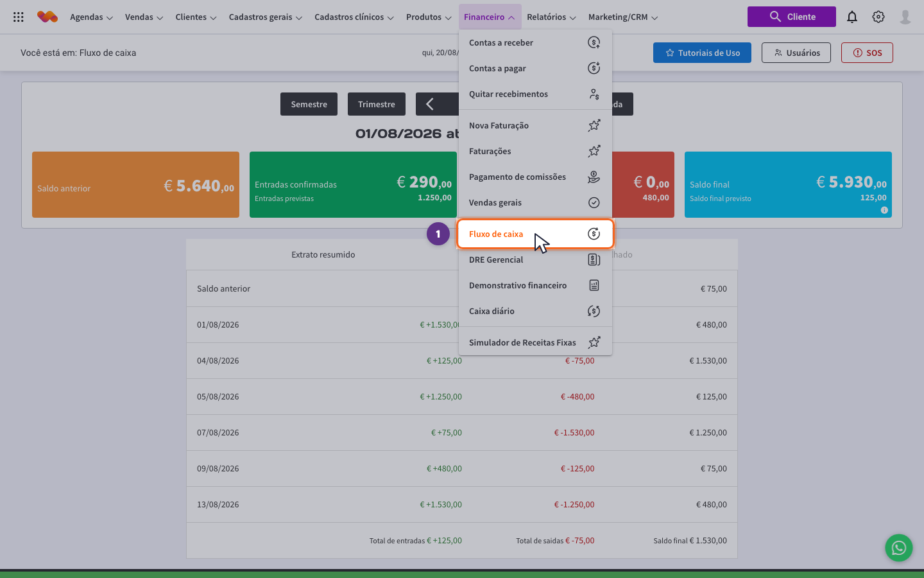Click the notifications bell icon

click(x=852, y=17)
